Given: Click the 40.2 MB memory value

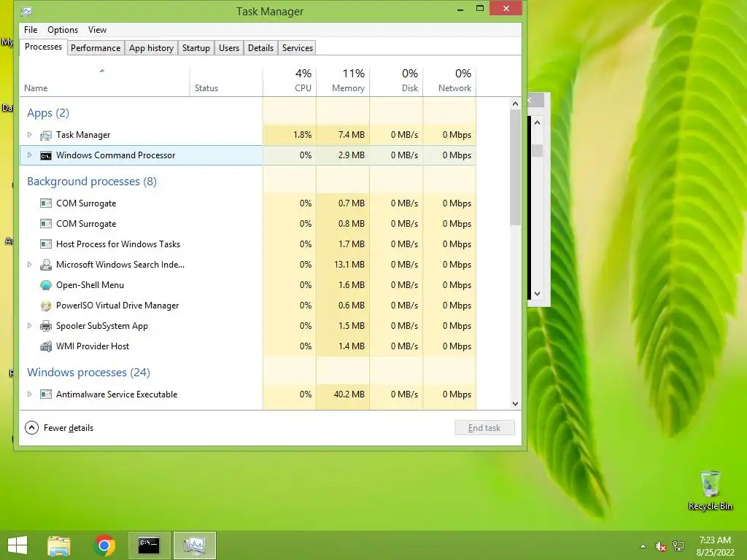Looking at the screenshot, I should (349, 394).
